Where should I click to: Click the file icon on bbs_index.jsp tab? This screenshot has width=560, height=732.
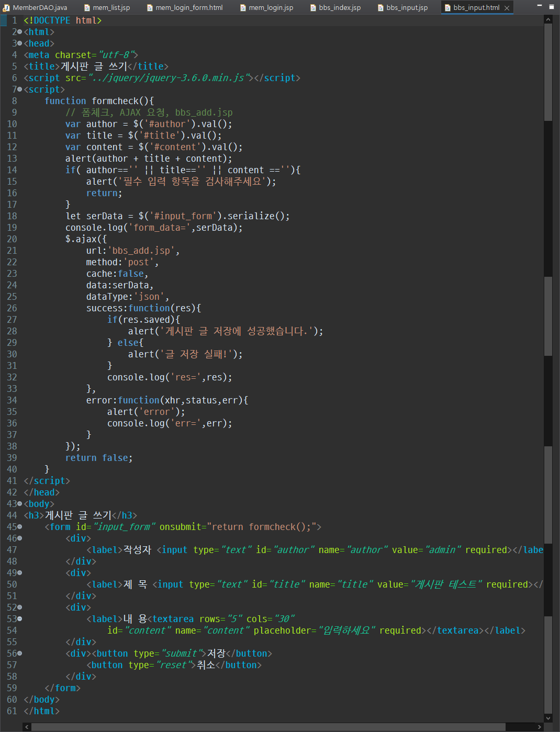313,8
